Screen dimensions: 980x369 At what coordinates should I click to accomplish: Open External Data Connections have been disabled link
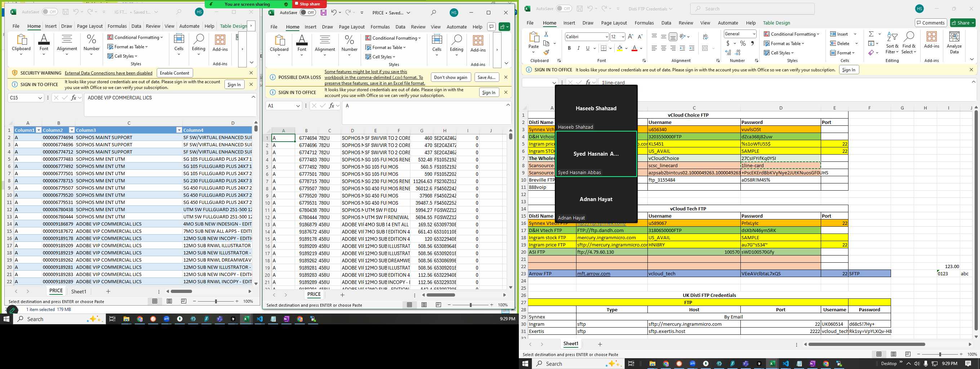click(x=108, y=73)
